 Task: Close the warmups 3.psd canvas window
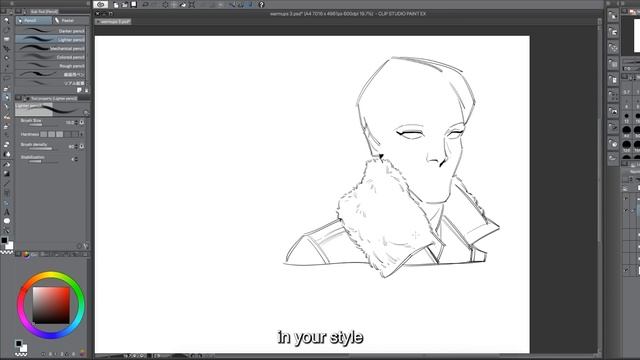(98, 13)
